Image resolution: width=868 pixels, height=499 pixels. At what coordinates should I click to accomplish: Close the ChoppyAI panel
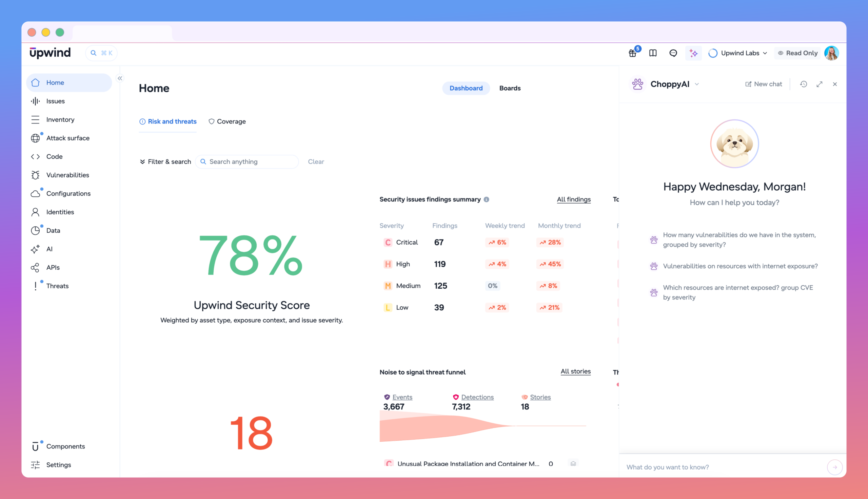point(835,84)
